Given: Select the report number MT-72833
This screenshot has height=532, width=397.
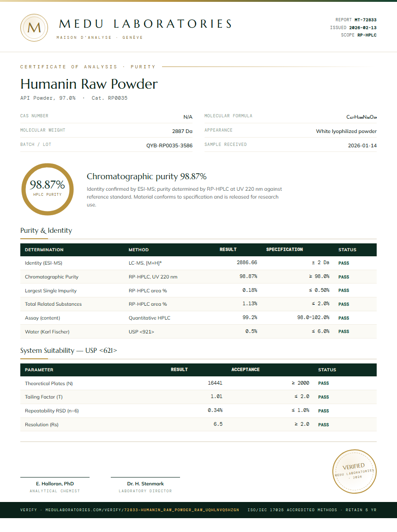Looking at the screenshot, I should tap(366, 20).
